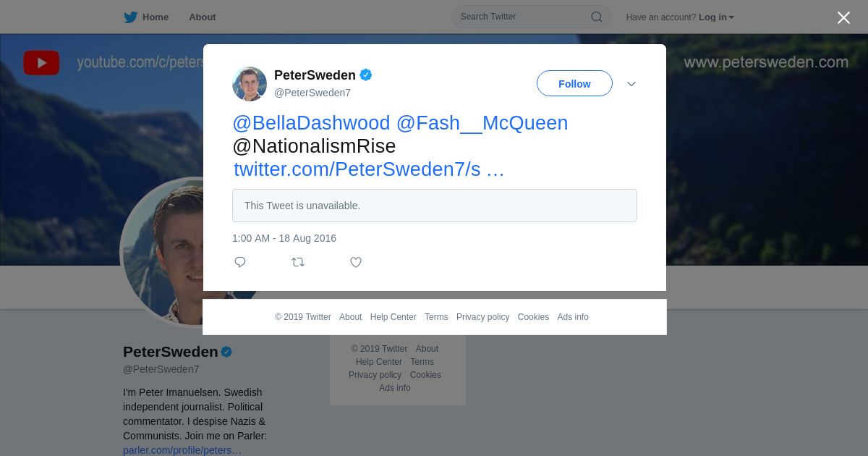Viewport: 868px width, 456px height.
Task: Click PeterSweden's avatar in the tweet
Action: (x=250, y=84)
